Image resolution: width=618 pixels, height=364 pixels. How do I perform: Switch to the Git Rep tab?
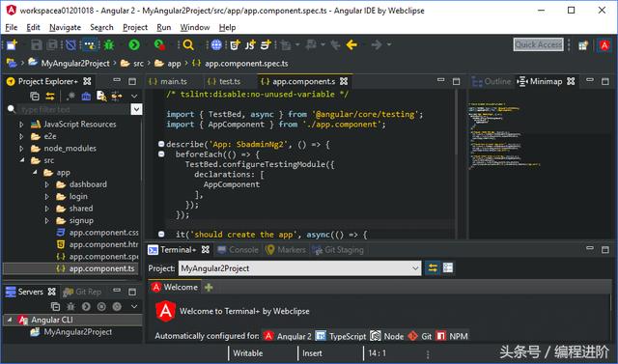[x=82, y=292]
